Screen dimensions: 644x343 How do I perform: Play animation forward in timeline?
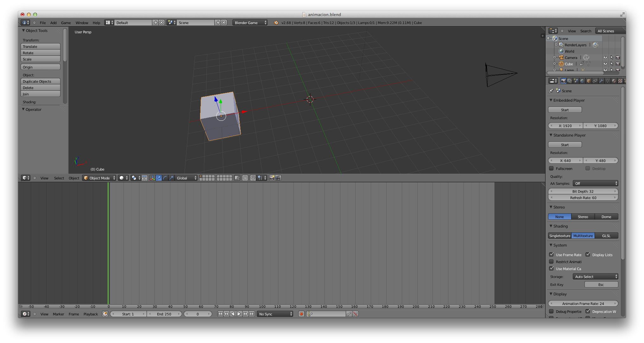click(x=239, y=314)
